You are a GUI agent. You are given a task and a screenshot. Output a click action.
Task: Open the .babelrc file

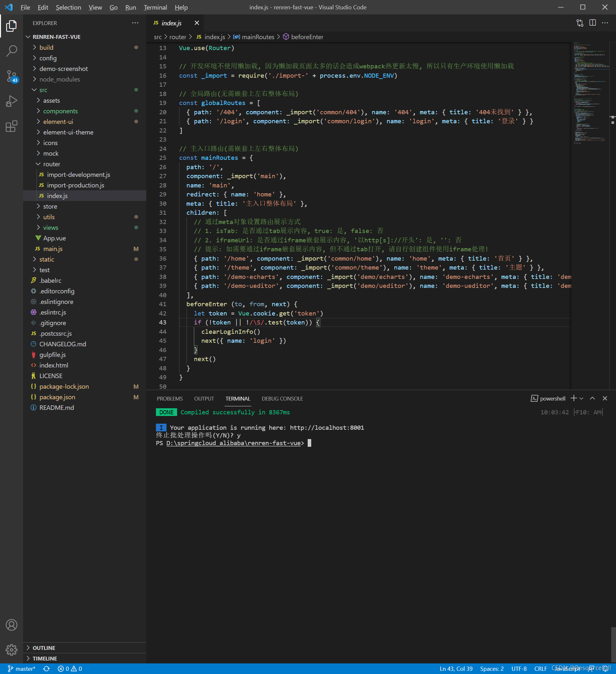coord(85,281)
